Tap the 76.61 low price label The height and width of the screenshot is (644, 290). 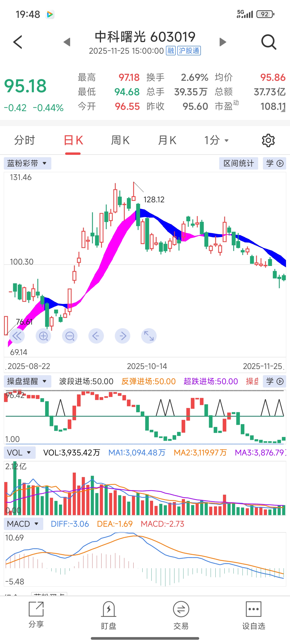24,322
